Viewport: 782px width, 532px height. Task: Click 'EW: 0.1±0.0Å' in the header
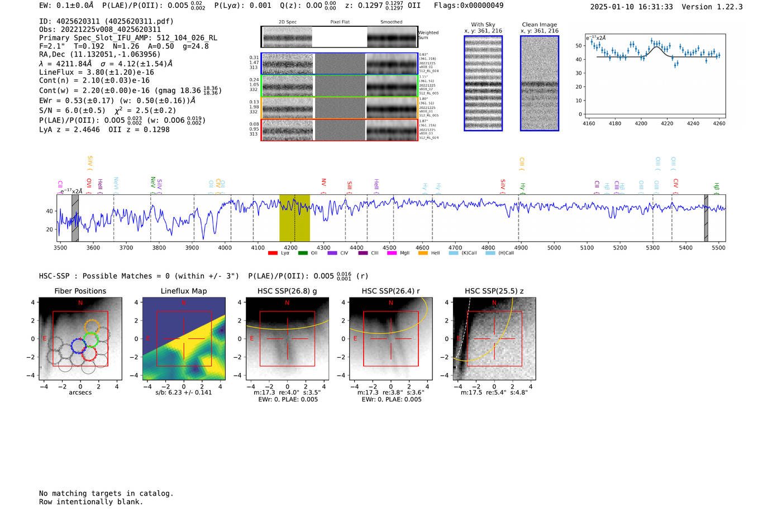[x=66, y=6]
